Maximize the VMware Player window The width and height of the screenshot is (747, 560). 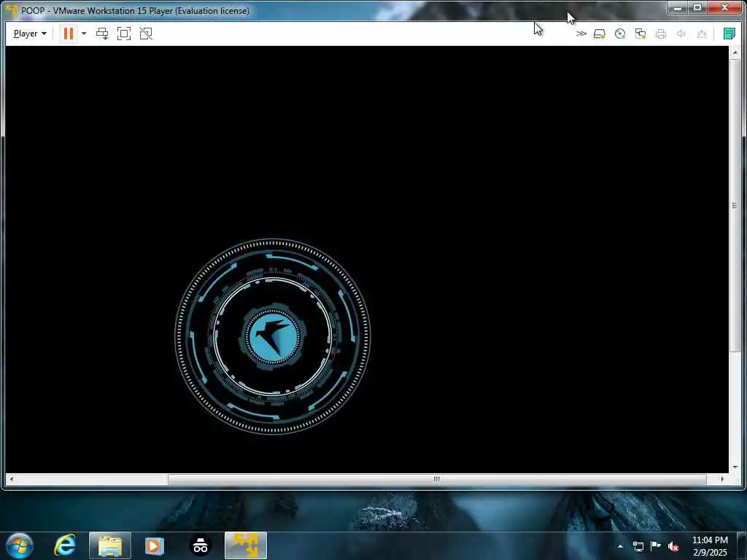697,7
